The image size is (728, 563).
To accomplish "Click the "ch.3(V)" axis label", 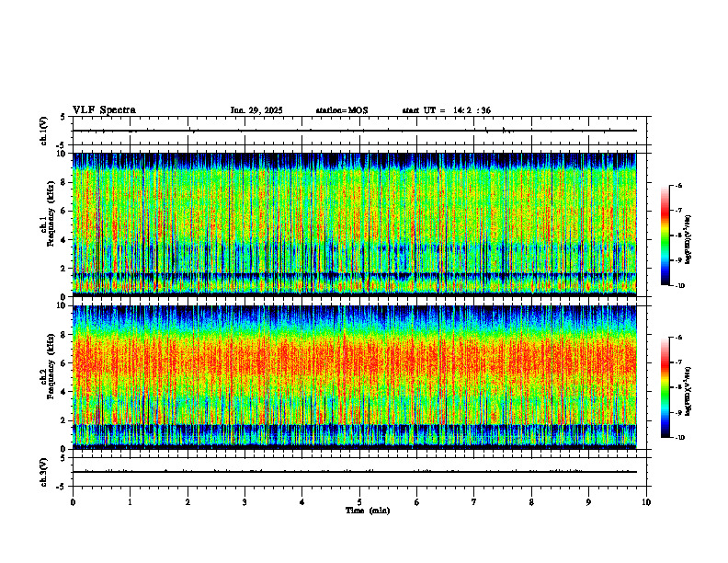I will 43,472.
